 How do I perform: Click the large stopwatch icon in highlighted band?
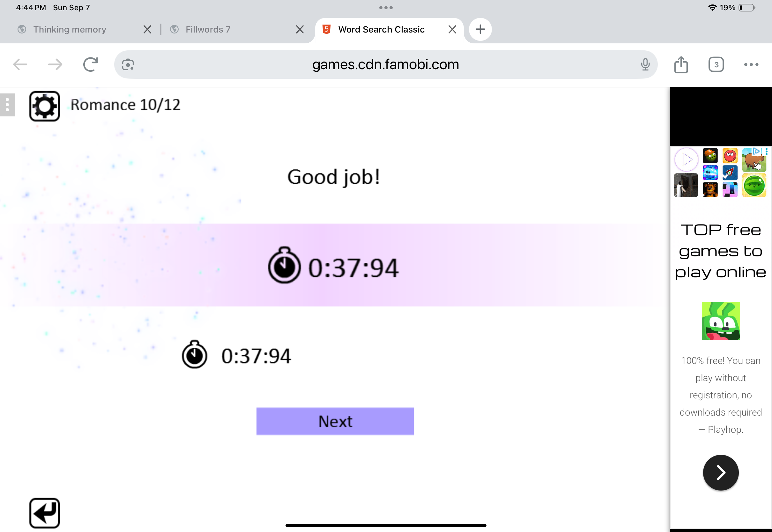[x=284, y=265]
